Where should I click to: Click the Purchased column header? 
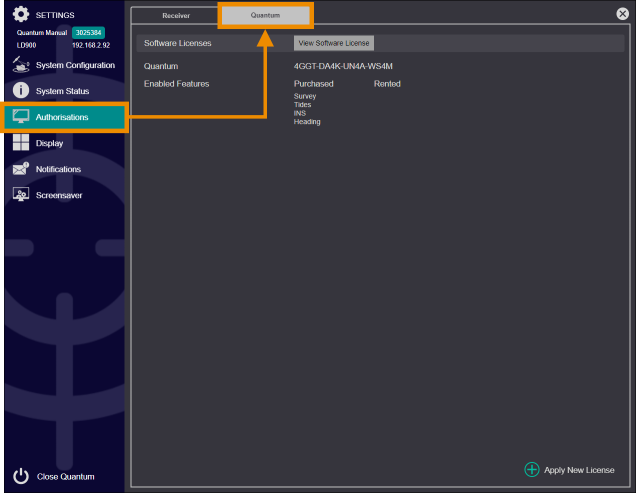[x=314, y=84]
